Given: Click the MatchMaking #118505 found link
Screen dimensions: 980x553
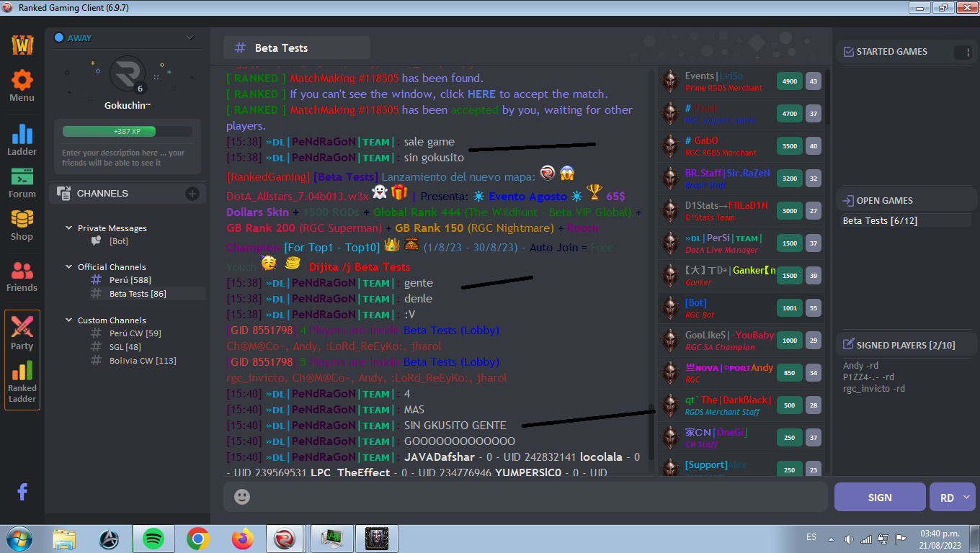Looking at the screenshot, I should coord(344,78).
